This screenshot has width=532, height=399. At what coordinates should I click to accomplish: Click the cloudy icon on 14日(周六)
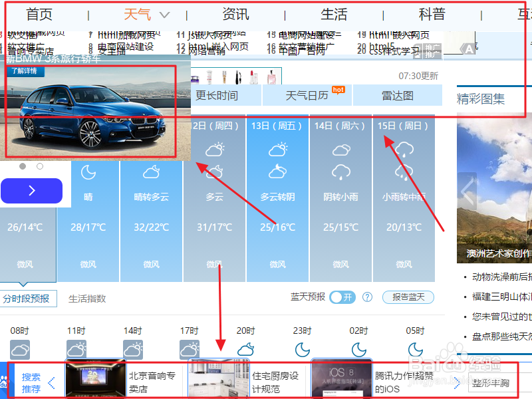pos(341,150)
